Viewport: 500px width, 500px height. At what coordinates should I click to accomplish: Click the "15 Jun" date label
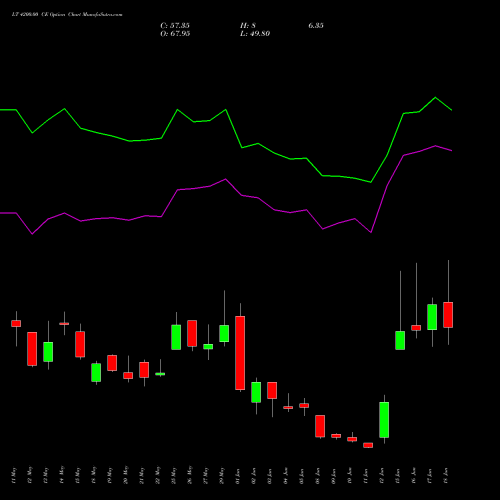click(398, 476)
